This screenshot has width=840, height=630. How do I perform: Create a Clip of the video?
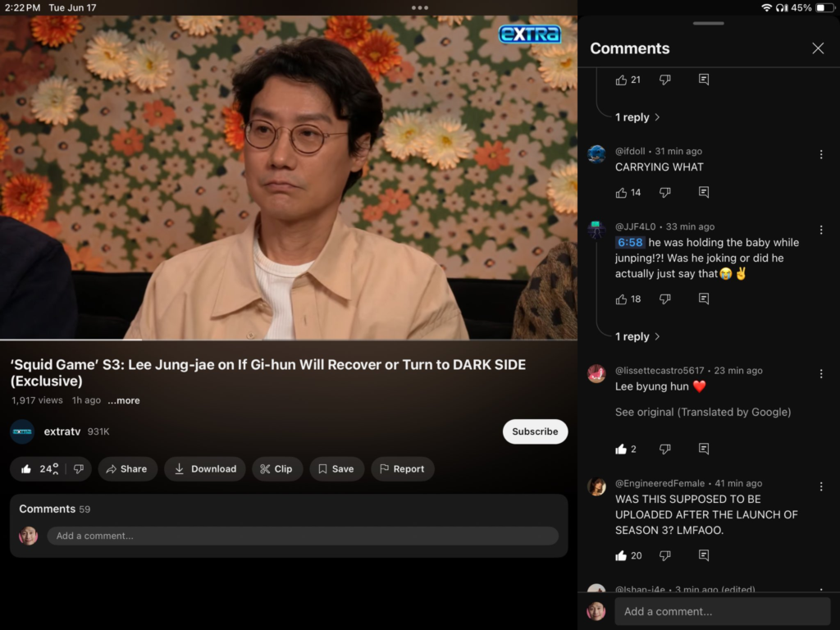point(277,468)
